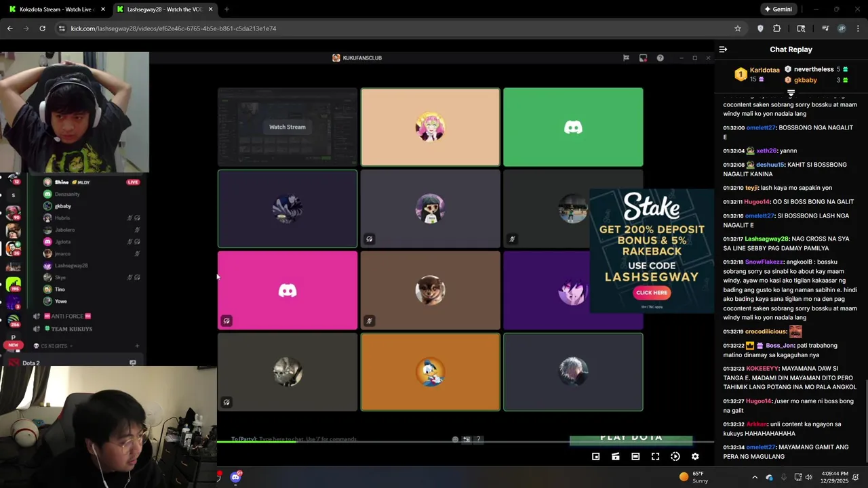Switch to Kokzdota Stream browser tab

click(56, 9)
